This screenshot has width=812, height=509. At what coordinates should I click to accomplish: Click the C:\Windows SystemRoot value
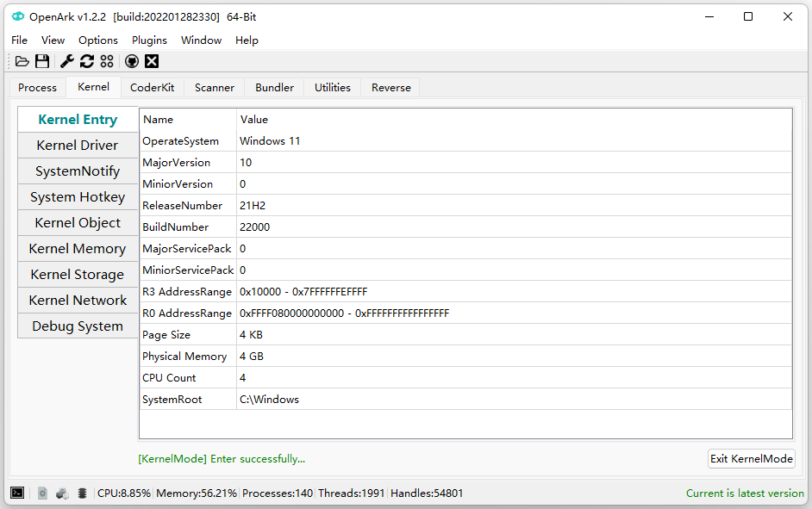(x=269, y=400)
